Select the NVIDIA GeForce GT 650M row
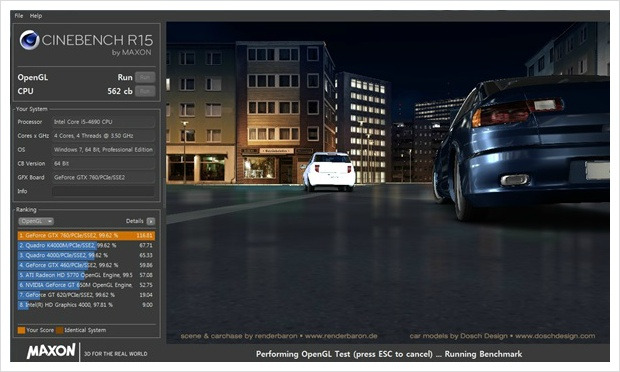 click(86, 285)
